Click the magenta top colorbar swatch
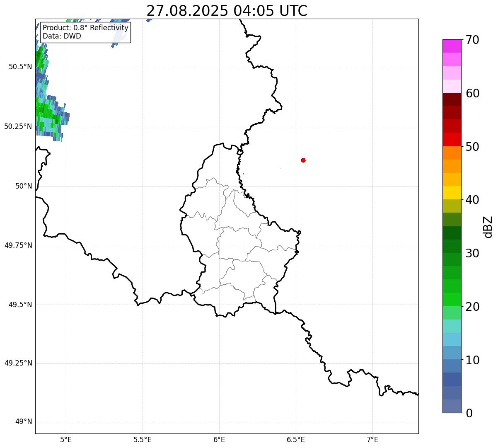498x448 pixels. pyautogui.click(x=452, y=46)
